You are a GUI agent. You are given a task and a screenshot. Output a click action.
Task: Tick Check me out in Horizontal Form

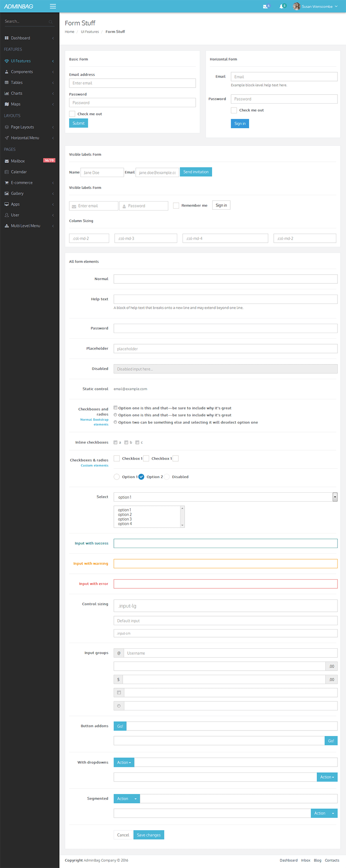coord(234,110)
